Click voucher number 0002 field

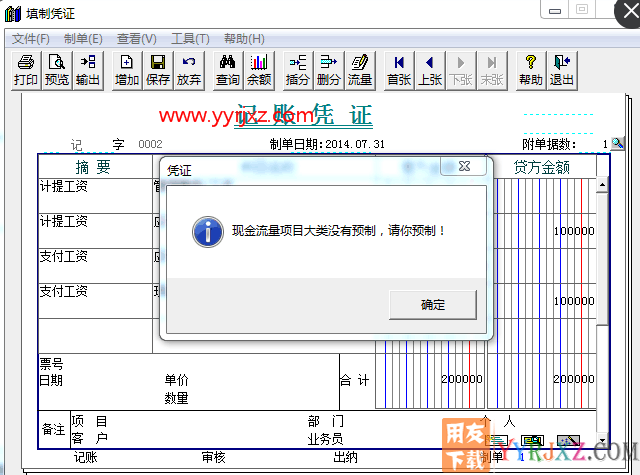(150, 144)
